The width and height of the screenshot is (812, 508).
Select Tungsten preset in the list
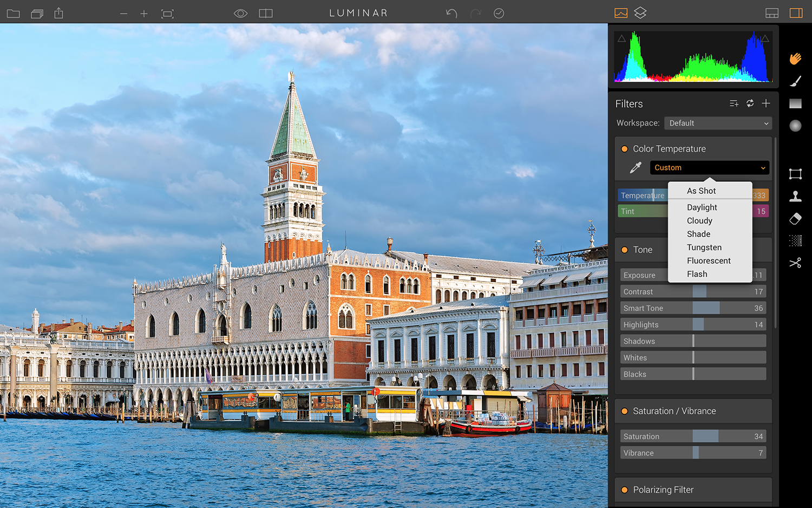[704, 248]
